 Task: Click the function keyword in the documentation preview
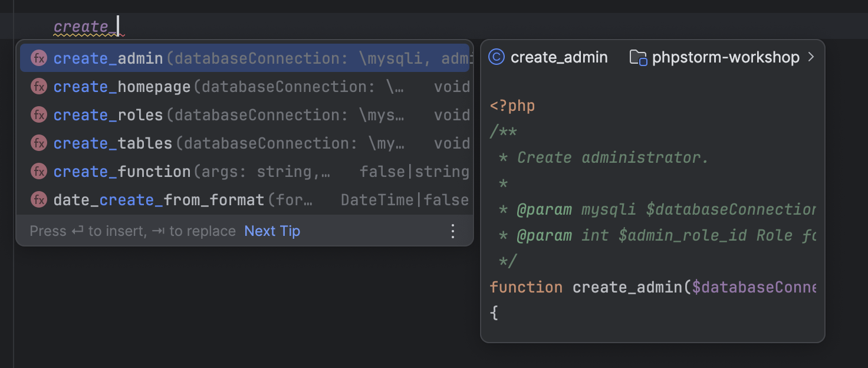[x=527, y=287]
